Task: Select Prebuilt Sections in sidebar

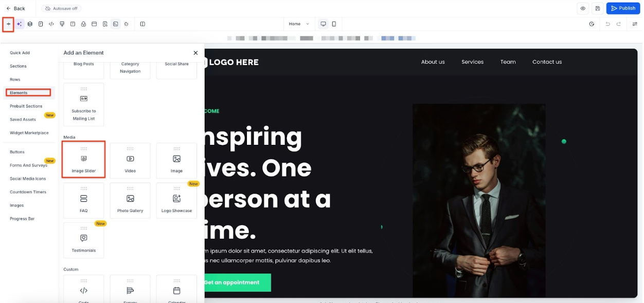Action: coord(26,106)
